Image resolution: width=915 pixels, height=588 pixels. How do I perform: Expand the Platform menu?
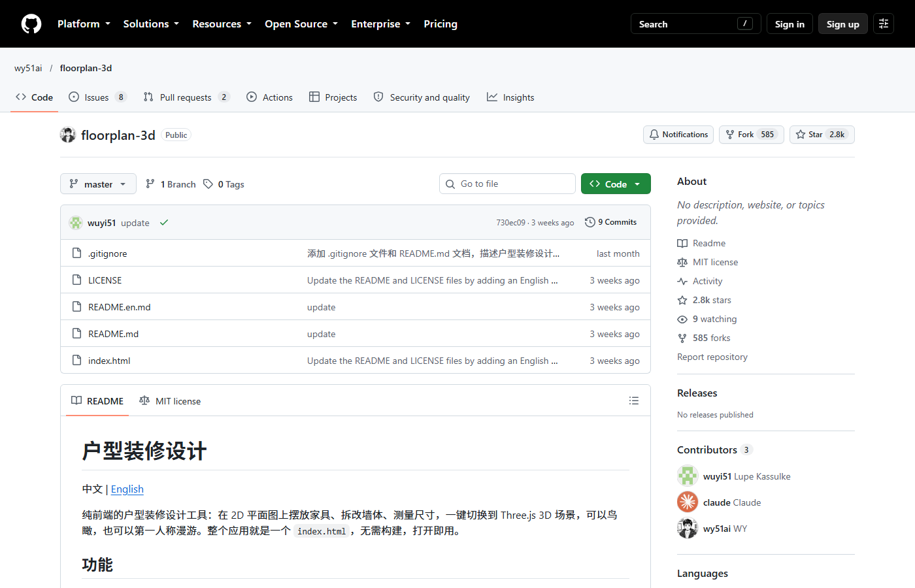tap(84, 24)
